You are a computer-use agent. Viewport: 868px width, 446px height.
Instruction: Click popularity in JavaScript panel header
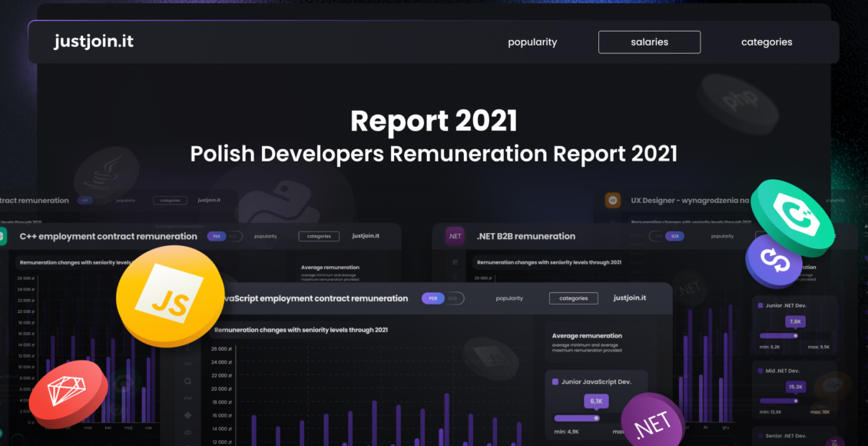[509, 298]
